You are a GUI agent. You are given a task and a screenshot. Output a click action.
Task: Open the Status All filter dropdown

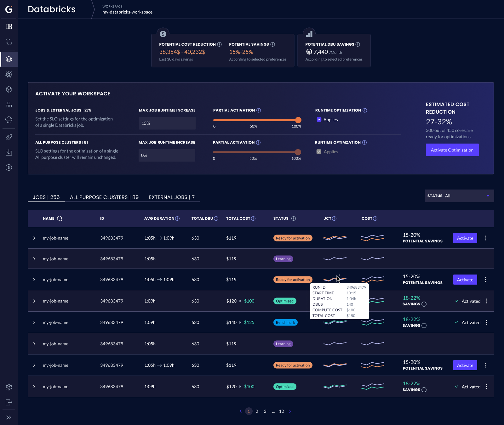(459, 196)
